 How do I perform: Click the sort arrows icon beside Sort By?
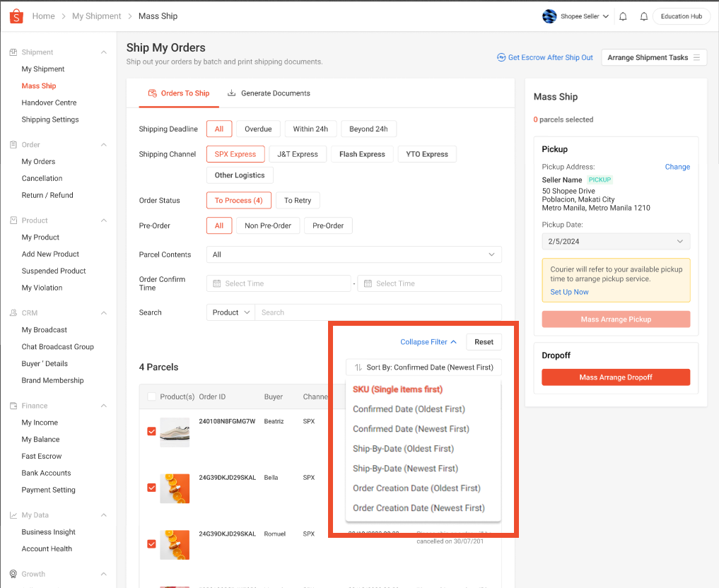pyautogui.click(x=358, y=367)
